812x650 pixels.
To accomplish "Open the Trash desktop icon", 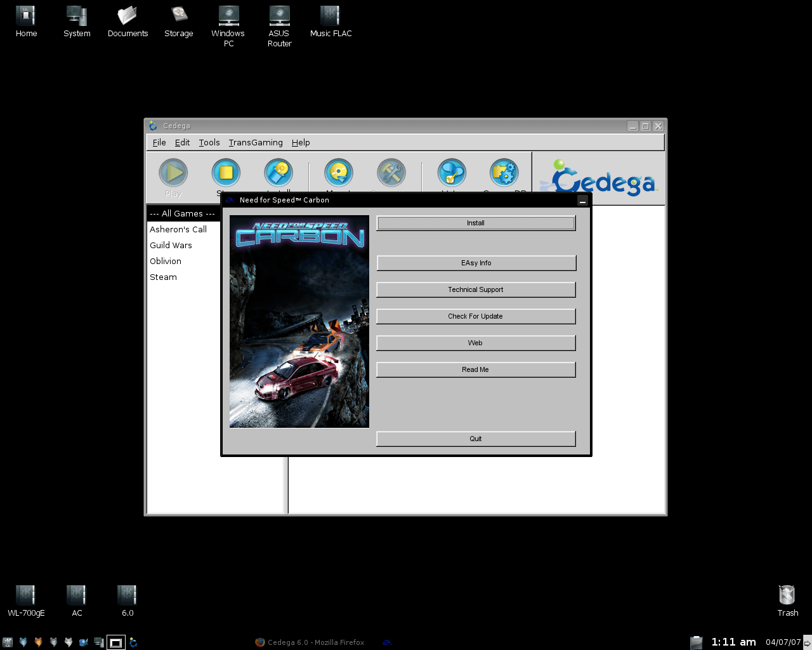I will (787, 600).
